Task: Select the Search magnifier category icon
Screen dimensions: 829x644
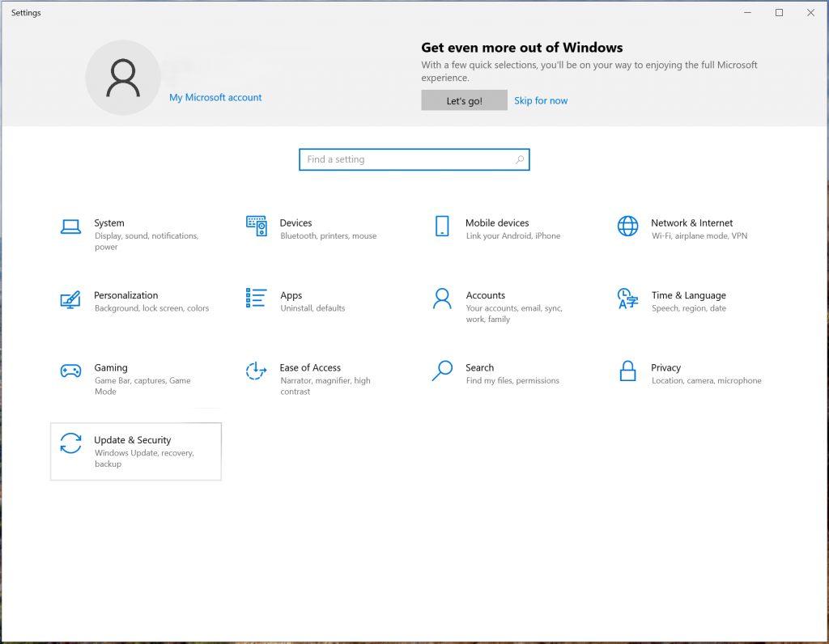Action: pos(442,371)
